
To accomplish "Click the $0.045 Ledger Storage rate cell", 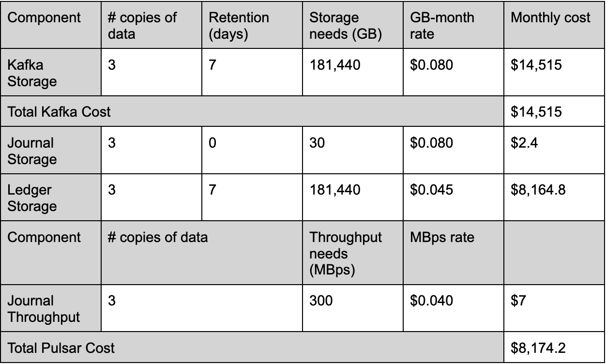I will click(x=431, y=190).
